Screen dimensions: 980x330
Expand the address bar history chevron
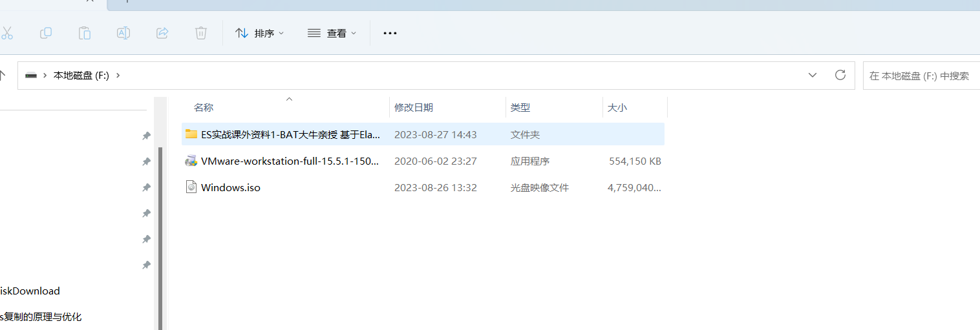pos(813,75)
